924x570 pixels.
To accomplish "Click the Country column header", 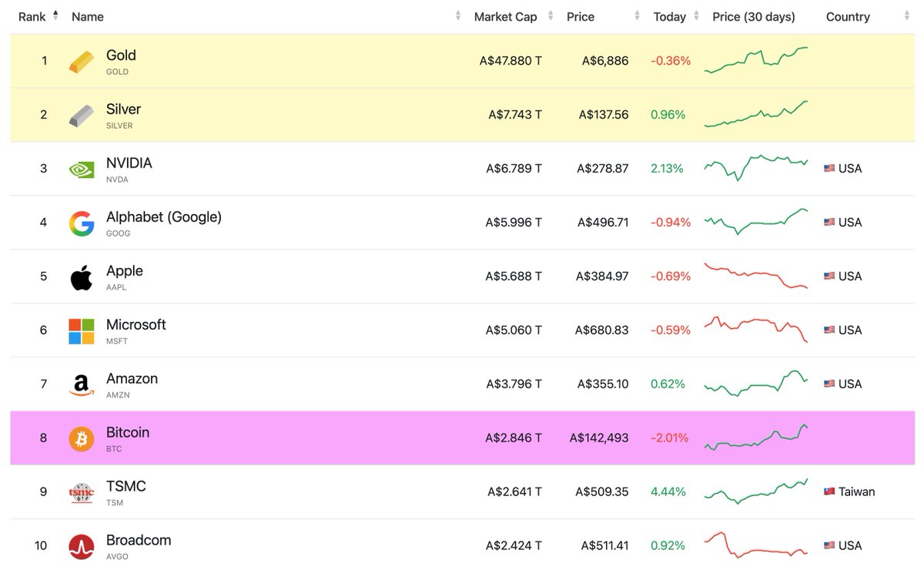I will (847, 15).
